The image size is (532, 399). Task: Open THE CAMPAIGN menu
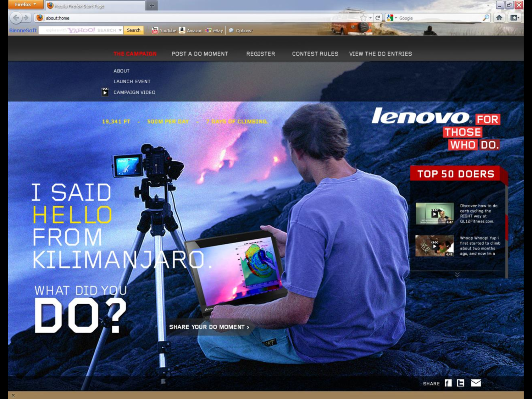click(x=135, y=54)
